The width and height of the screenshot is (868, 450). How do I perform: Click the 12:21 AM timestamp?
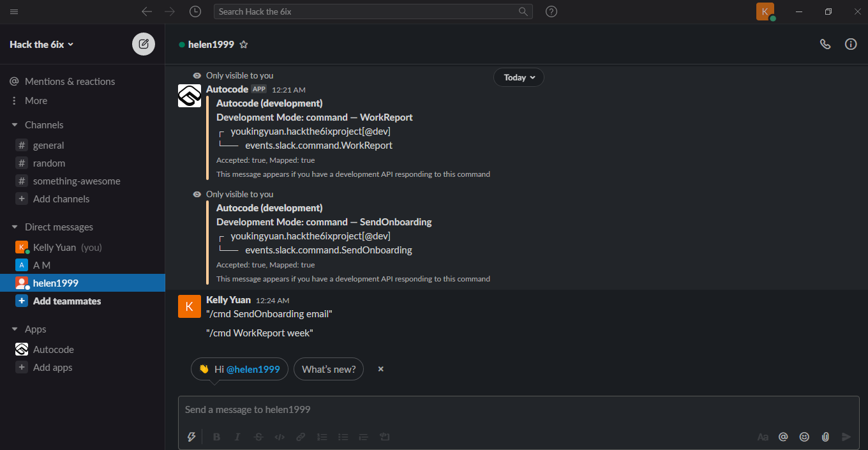click(x=288, y=90)
